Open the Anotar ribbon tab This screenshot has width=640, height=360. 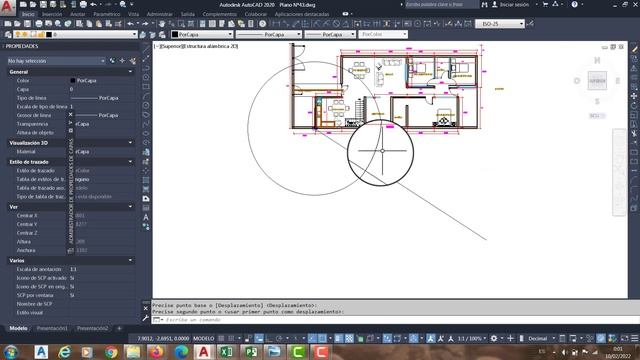point(78,14)
